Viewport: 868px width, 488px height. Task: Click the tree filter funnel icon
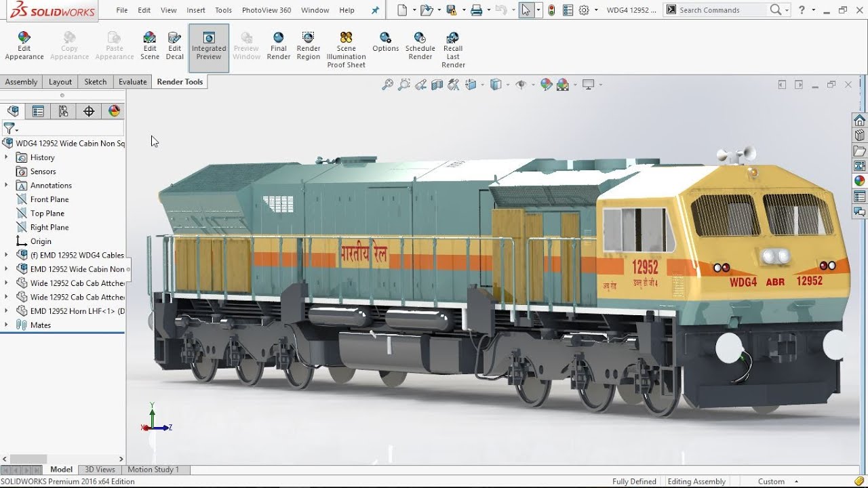point(9,128)
